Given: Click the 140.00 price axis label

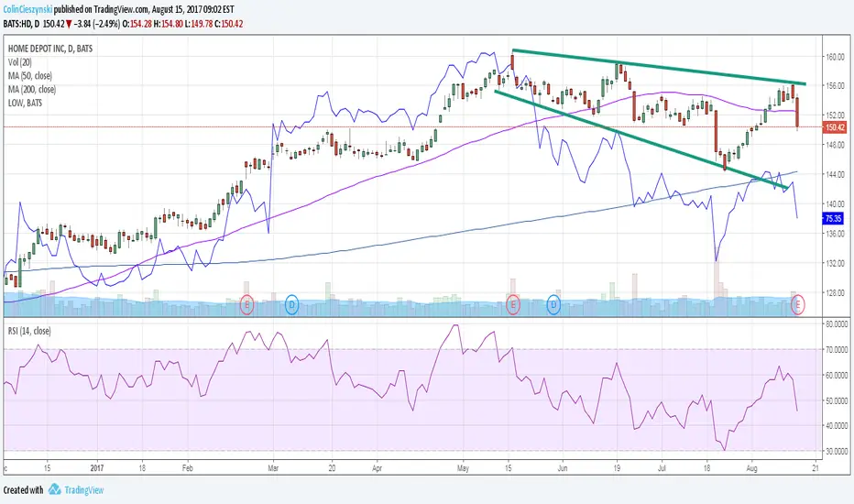Looking at the screenshot, I should coord(835,203).
